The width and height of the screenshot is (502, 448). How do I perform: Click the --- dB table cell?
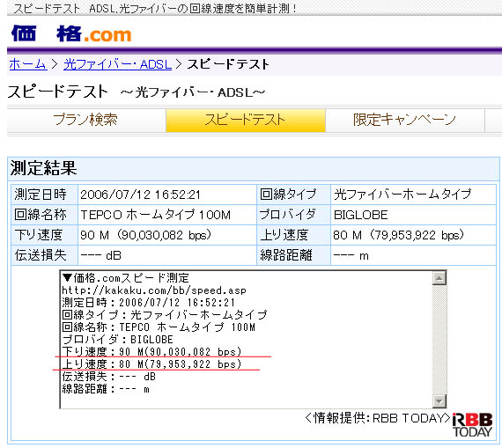point(167,255)
